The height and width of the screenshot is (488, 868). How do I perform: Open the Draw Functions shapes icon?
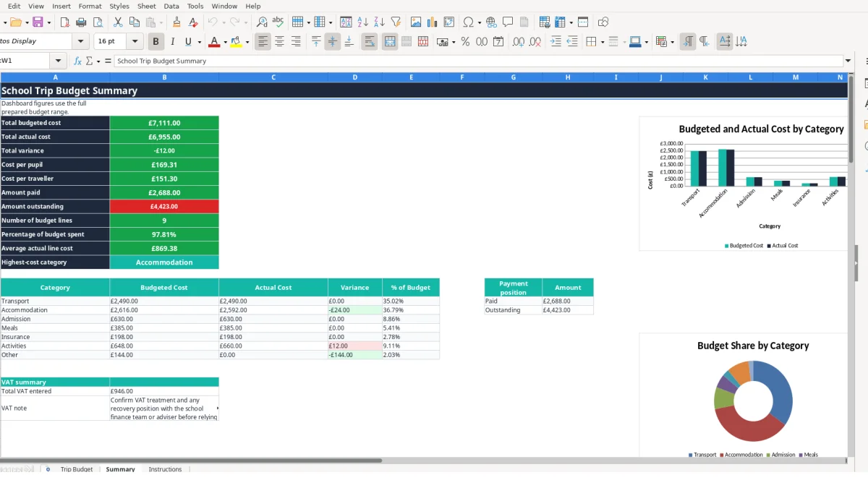603,22
